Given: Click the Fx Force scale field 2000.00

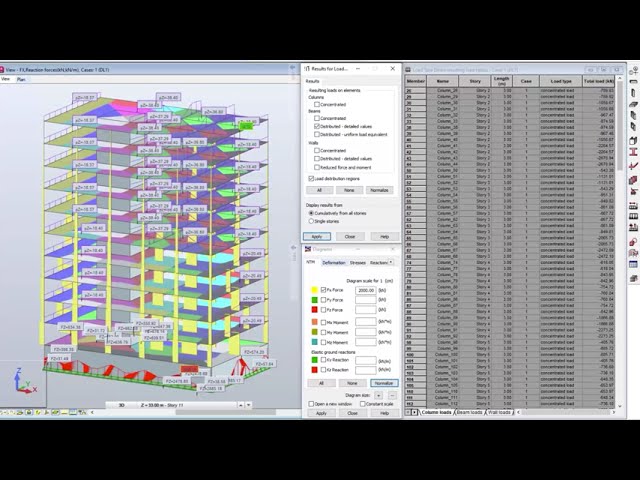Looking at the screenshot, I should click(365, 290).
